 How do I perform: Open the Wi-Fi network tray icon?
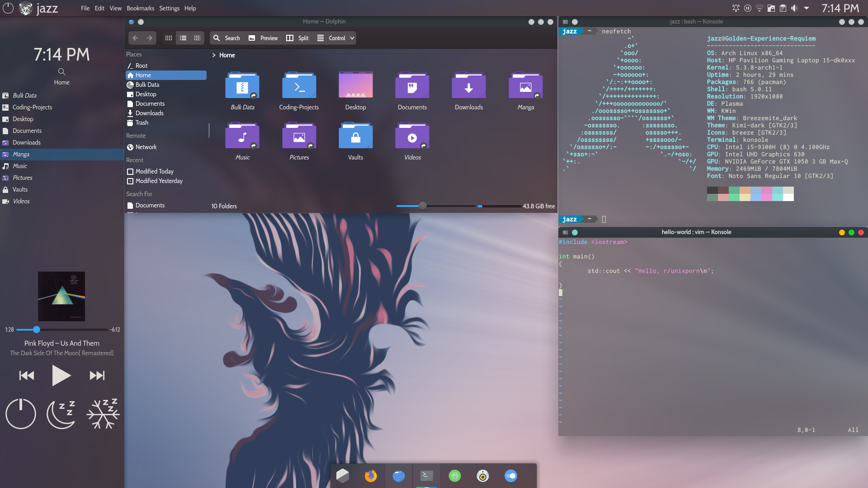759,8
